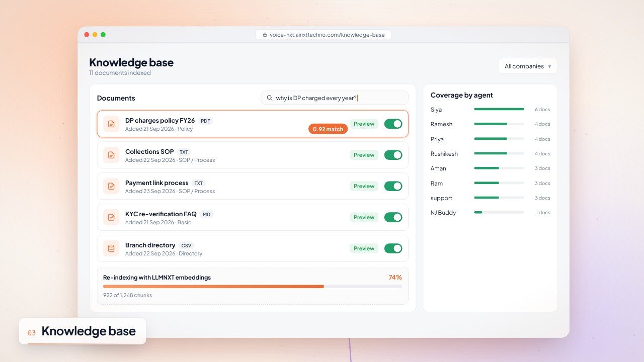Image resolution: width=644 pixels, height=362 pixels.
Task: Select the Aman agent name
Action: (x=438, y=168)
